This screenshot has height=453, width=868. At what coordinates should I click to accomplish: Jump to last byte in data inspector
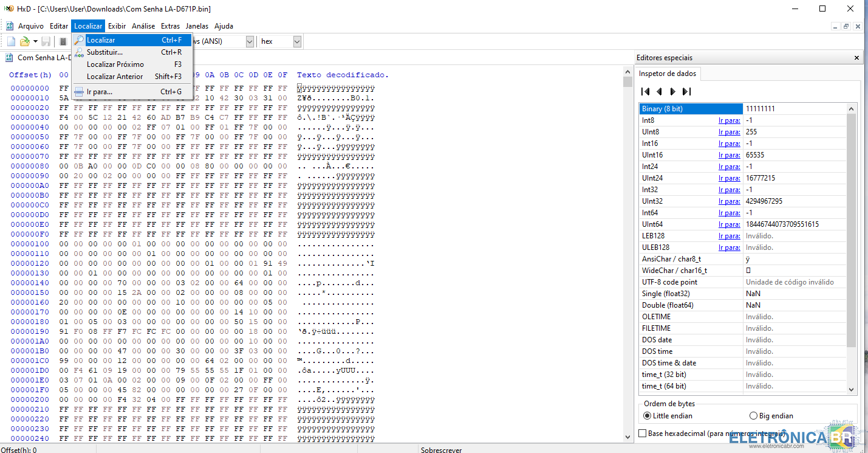click(x=686, y=91)
